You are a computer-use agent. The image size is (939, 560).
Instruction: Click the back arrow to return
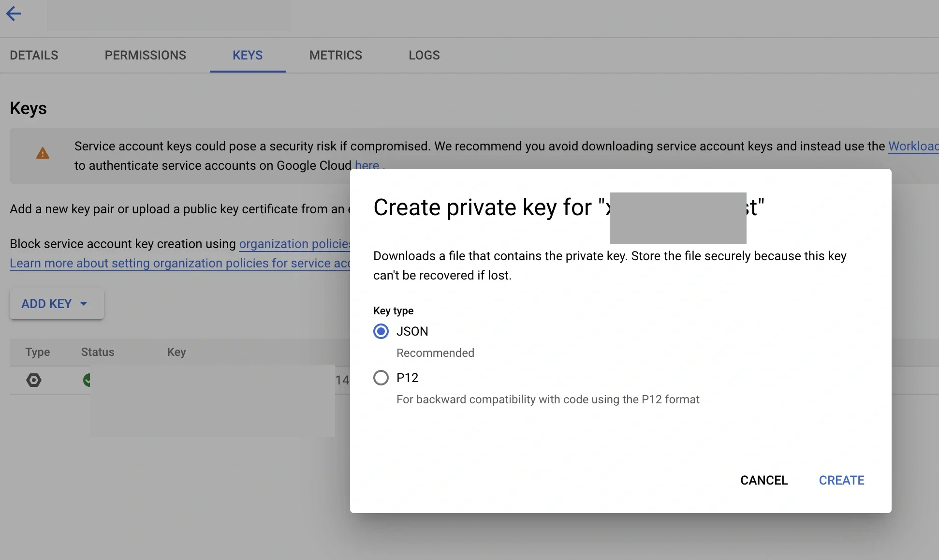pyautogui.click(x=14, y=14)
